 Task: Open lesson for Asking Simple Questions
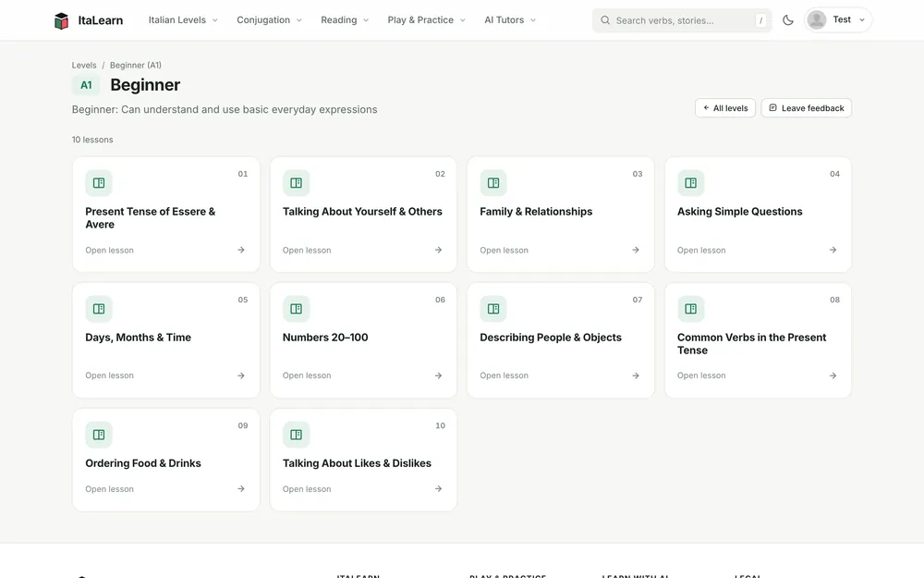pyautogui.click(x=701, y=250)
